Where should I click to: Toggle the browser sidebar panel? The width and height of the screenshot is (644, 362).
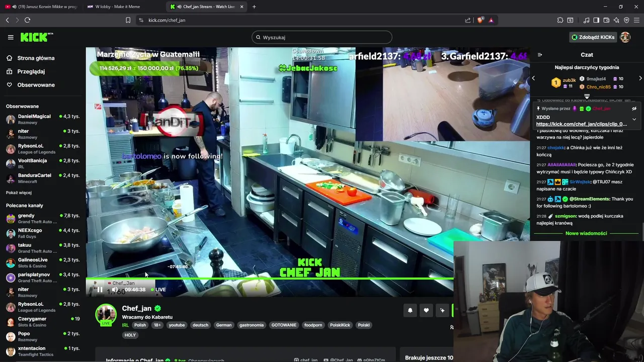click(x=596, y=20)
